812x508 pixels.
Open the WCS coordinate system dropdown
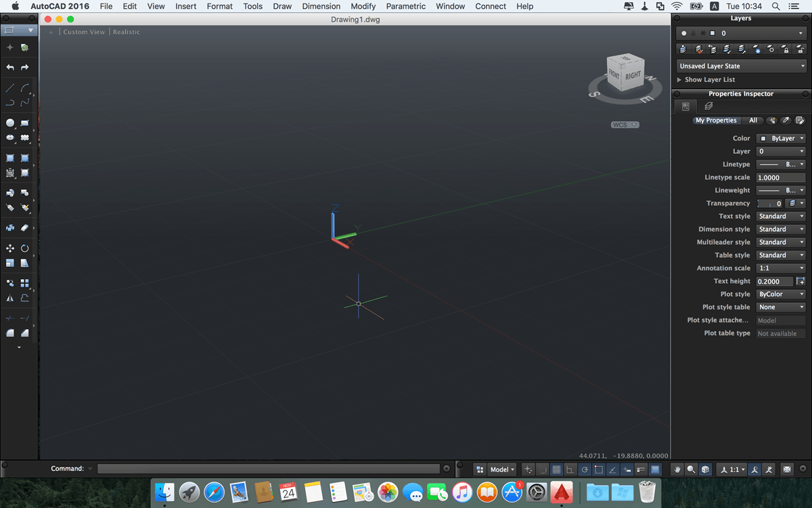[625, 125]
